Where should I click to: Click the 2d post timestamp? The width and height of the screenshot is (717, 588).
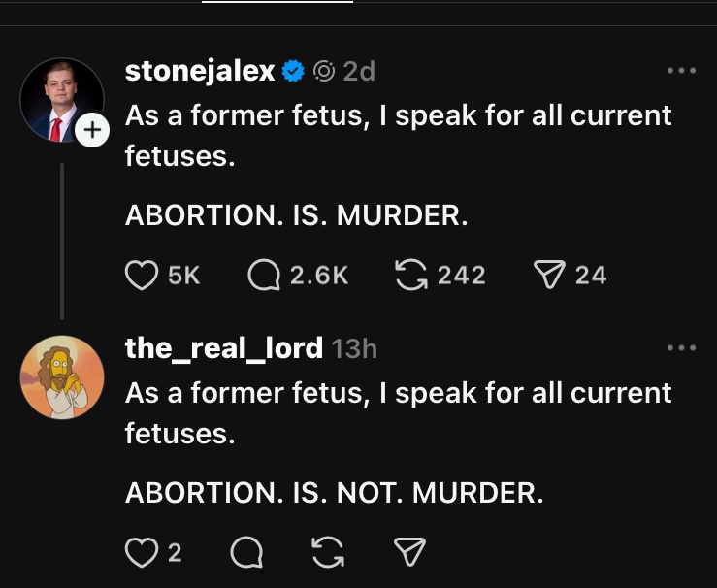tap(359, 71)
